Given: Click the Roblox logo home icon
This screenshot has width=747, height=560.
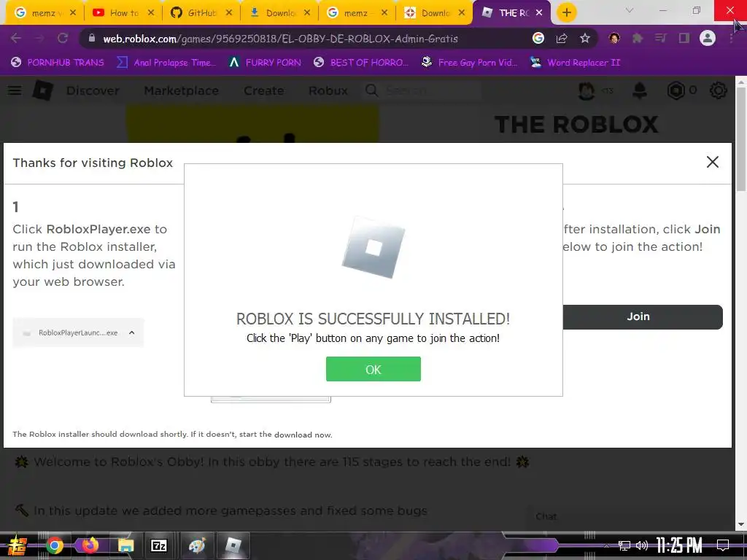Looking at the screenshot, I should click(x=43, y=90).
